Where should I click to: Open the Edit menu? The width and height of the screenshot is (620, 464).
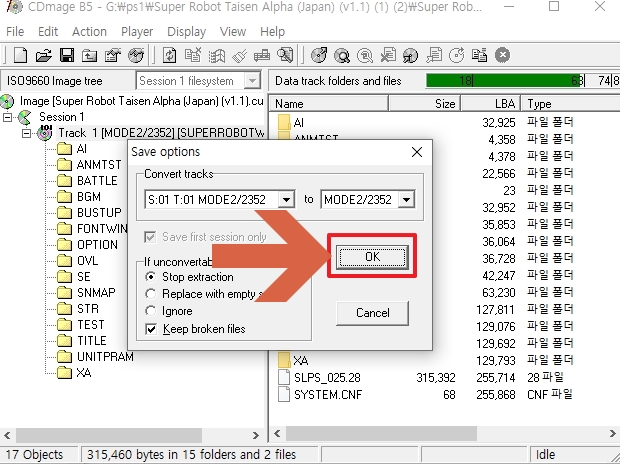click(48, 32)
